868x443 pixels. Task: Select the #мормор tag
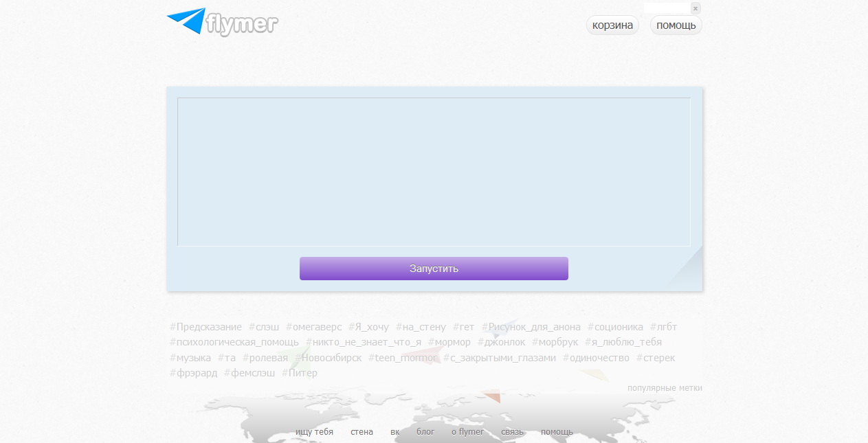(449, 342)
